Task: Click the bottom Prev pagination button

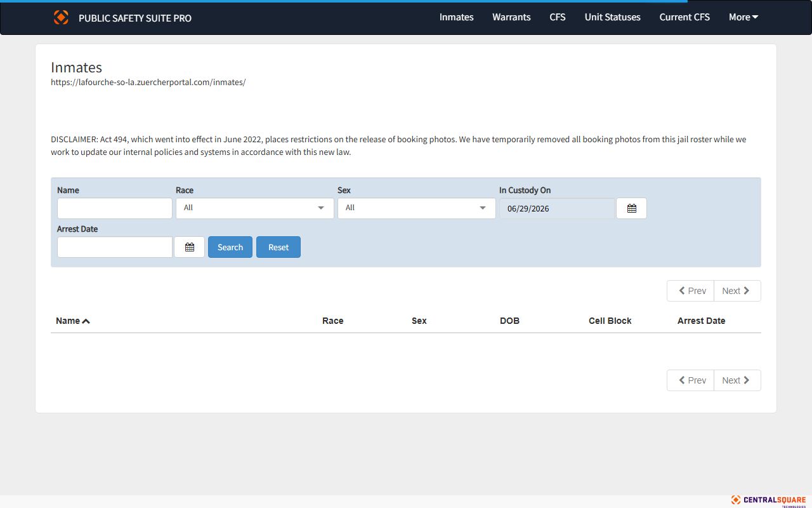Action: (691, 380)
